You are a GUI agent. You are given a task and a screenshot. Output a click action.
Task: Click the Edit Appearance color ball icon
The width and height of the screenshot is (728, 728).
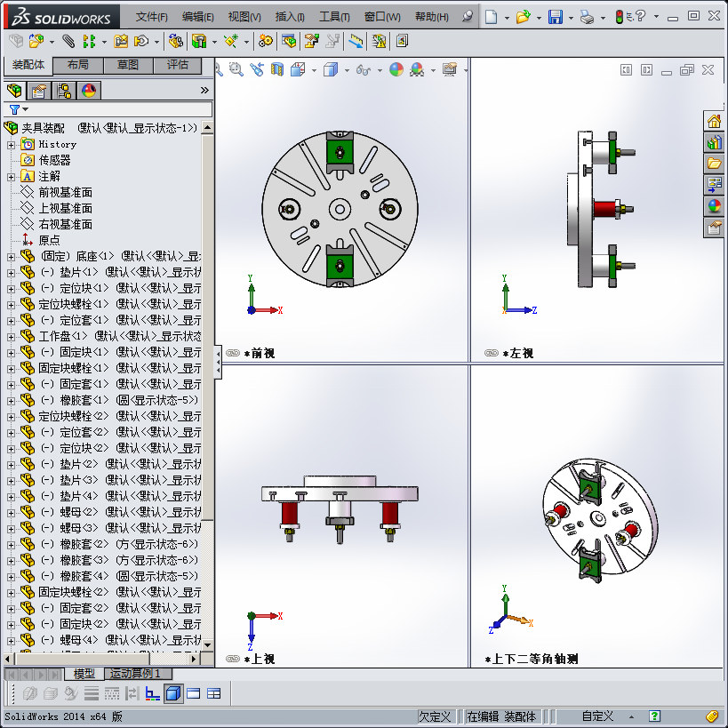(396, 69)
